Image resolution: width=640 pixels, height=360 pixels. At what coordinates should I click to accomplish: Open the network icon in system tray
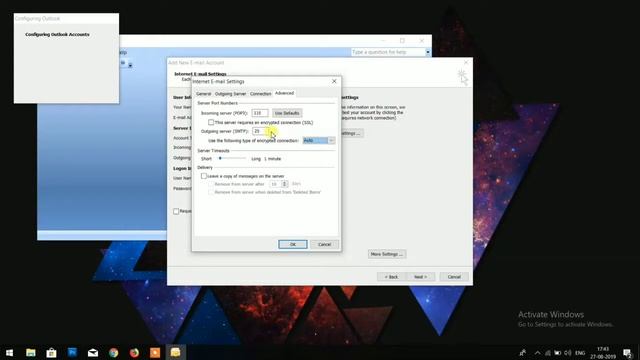pyautogui.click(x=548, y=353)
